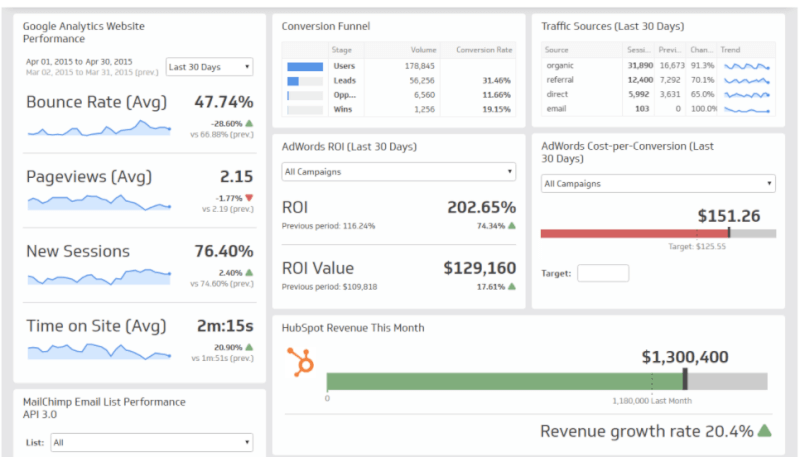Click the organic traffic source row

click(560, 65)
